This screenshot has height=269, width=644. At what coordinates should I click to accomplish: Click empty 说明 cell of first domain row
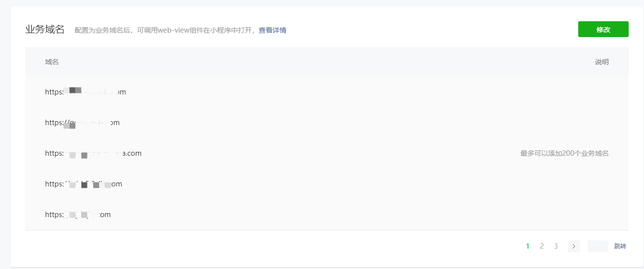564,92
